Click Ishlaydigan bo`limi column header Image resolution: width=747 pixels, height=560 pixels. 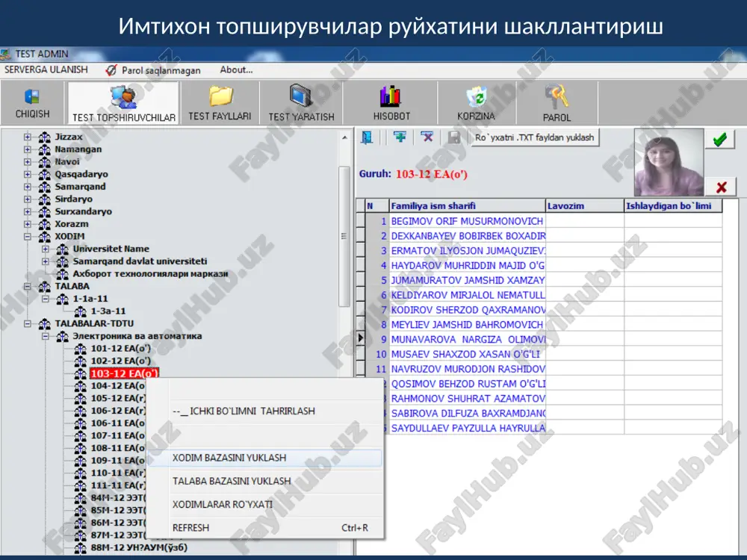[x=673, y=206]
